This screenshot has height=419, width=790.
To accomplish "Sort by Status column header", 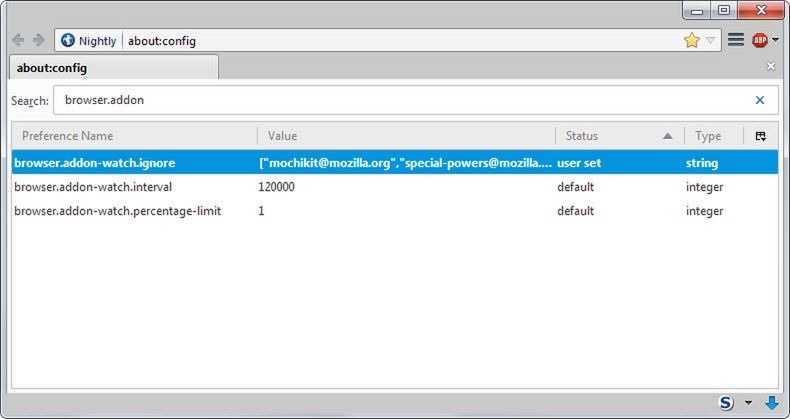I will pos(620,136).
